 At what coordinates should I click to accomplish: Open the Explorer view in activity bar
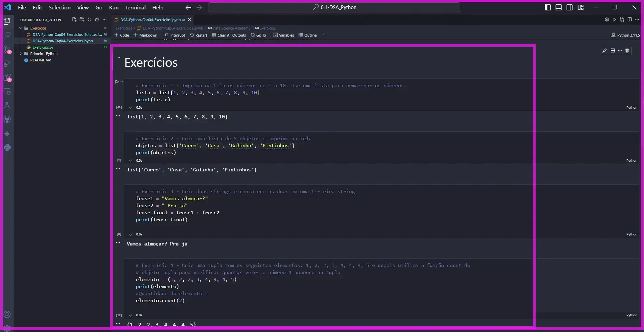tap(7, 21)
